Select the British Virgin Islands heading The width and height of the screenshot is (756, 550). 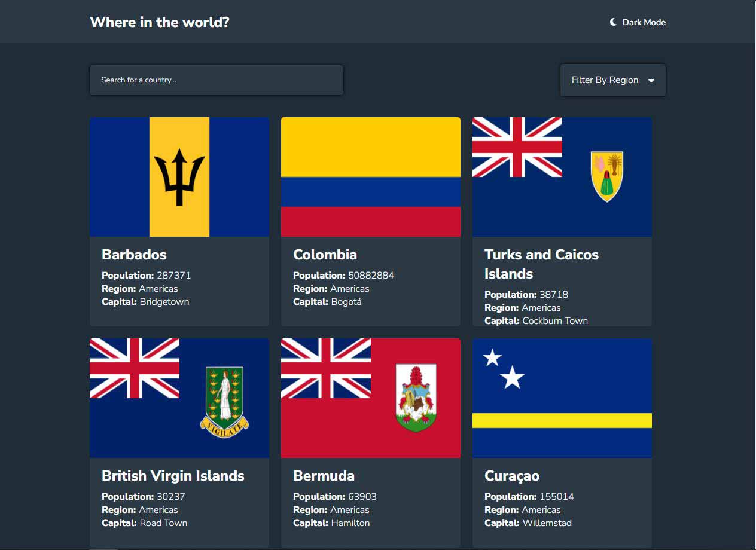click(173, 476)
